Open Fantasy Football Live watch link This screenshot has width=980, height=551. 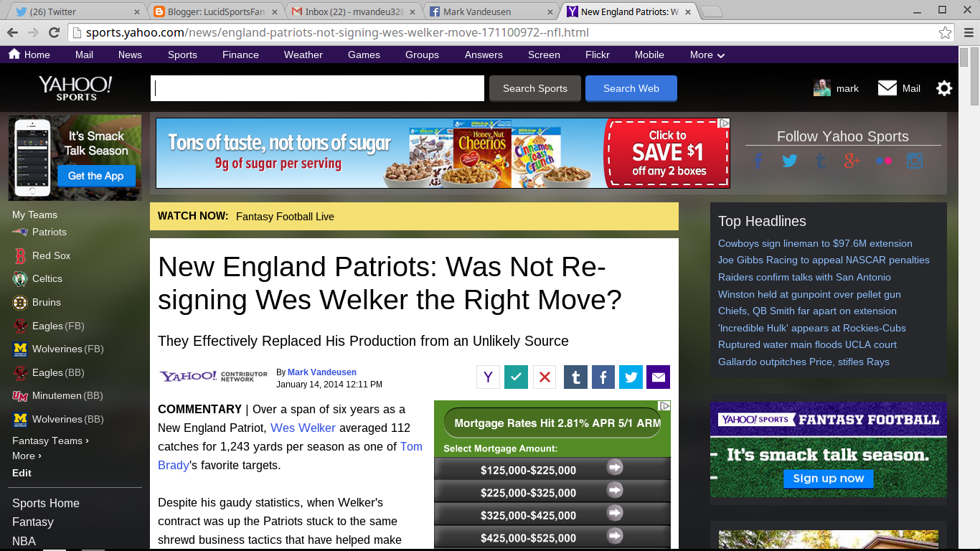[x=285, y=217]
